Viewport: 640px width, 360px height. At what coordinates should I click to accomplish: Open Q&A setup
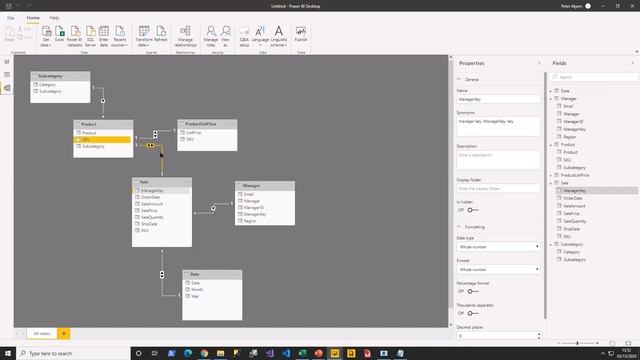click(244, 36)
